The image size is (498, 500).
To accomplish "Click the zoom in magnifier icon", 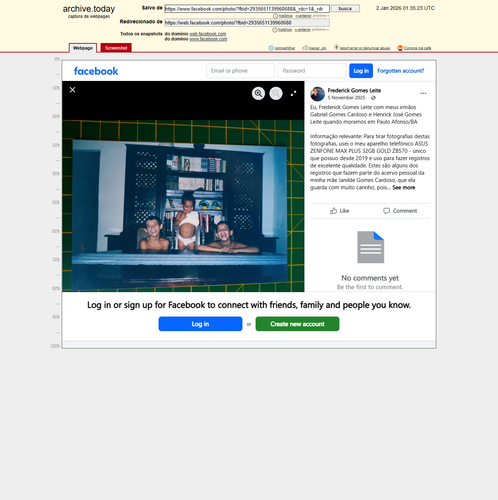I will pyautogui.click(x=258, y=94).
